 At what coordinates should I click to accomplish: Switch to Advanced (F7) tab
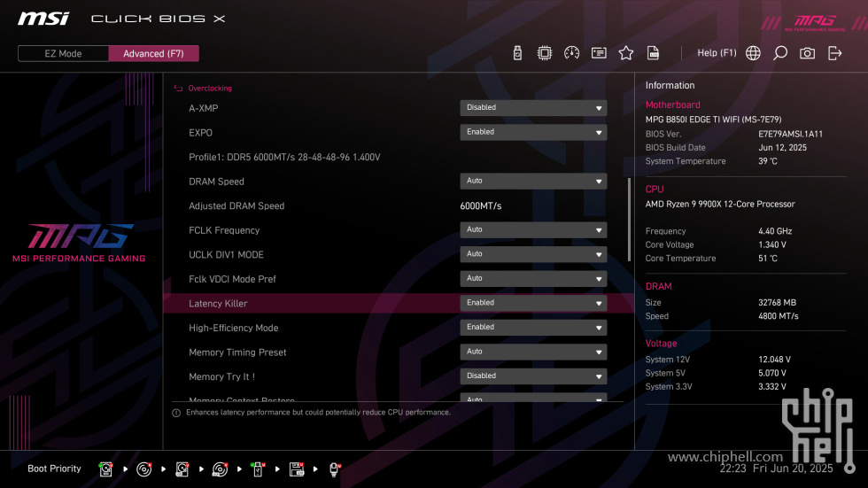[x=153, y=54]
